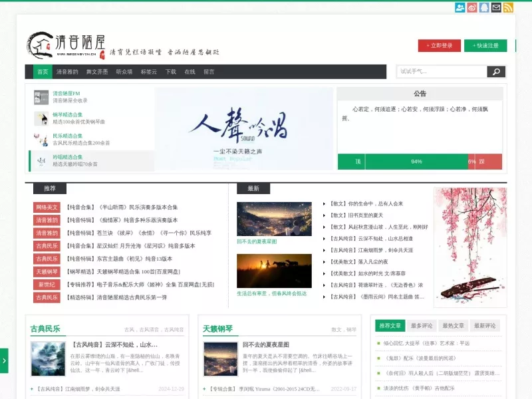532x399 pixels.
Task: Click the email envelope icon
Action: (x=496, y=7)
